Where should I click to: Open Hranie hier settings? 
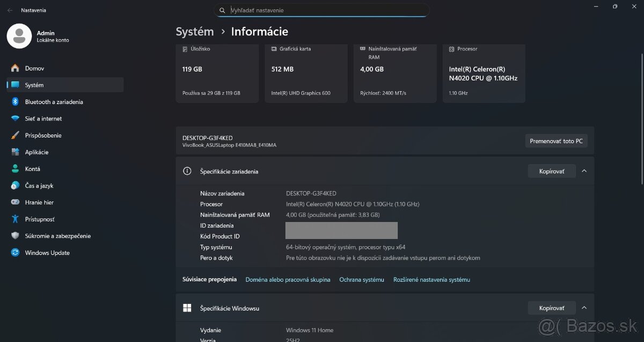pos(65,202)
